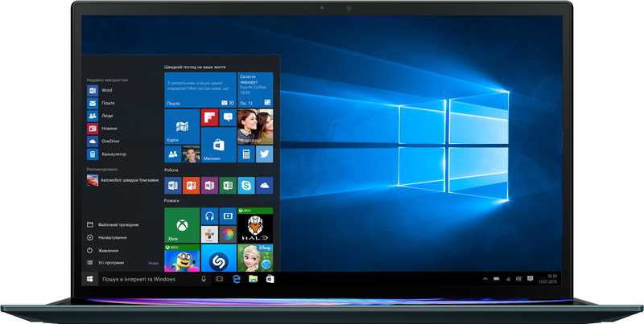Launch the PowerPoint tile under Робота
The image size is (644, 324).
(x=191, y=186)
